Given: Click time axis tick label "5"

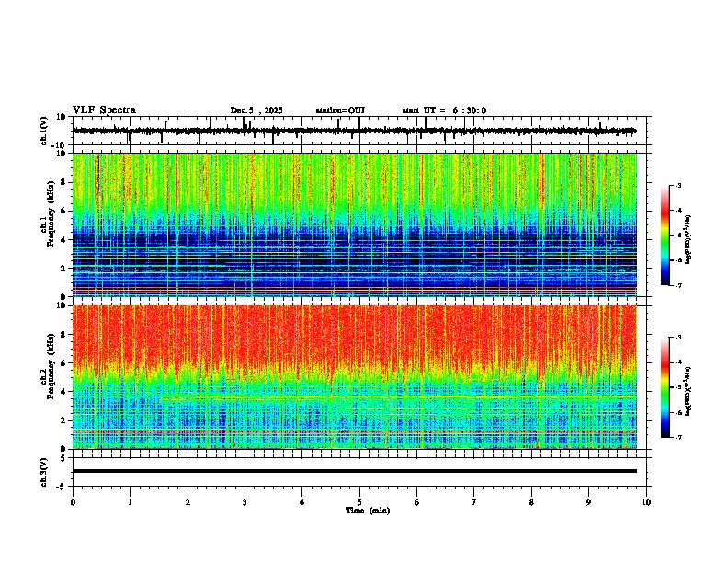Looking at the screenshot, I should pos(359,502).
